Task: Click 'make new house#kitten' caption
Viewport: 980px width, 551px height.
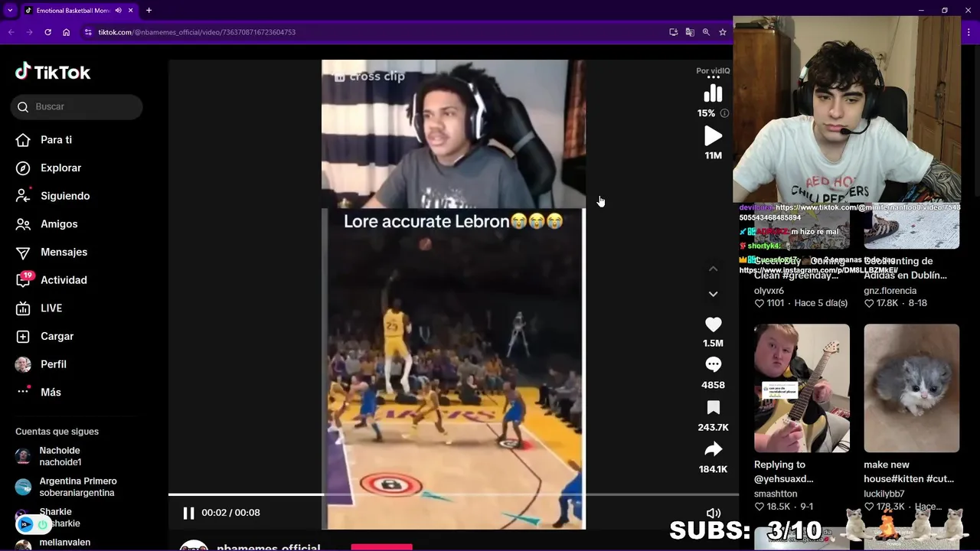Action: click(x=908, y=471)
